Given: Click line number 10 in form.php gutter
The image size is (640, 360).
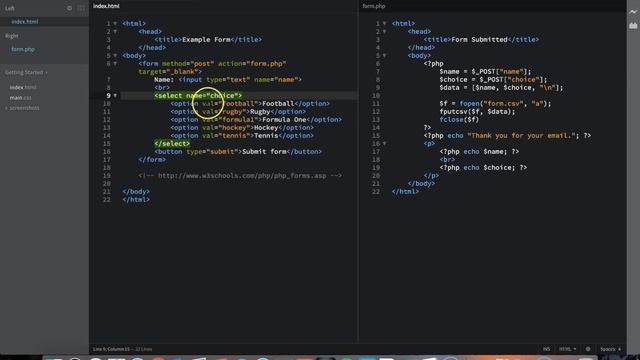Looking at the screenshot, I should click(x=376, y=96).
